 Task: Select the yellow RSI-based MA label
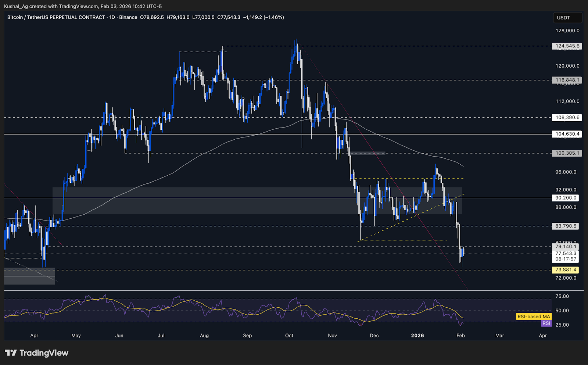click(x=533, y=316)
